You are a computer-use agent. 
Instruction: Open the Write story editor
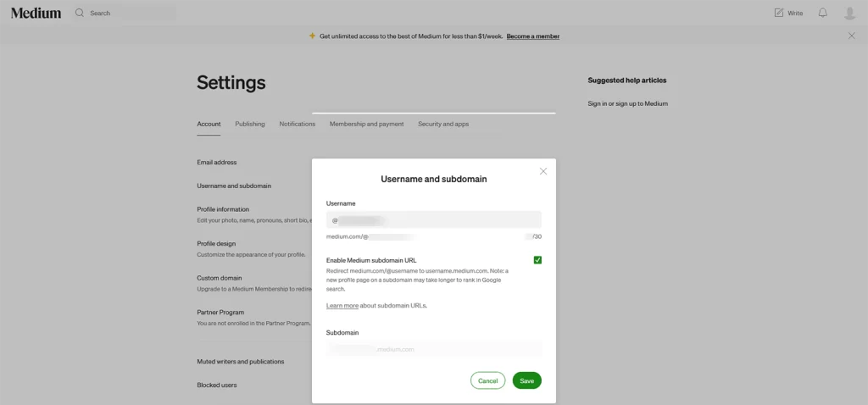(x=787, y=13)
